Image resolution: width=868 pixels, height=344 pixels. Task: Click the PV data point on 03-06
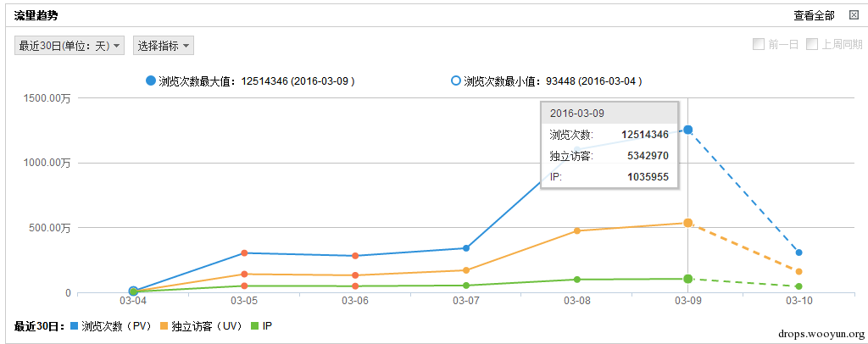[355, 256]
